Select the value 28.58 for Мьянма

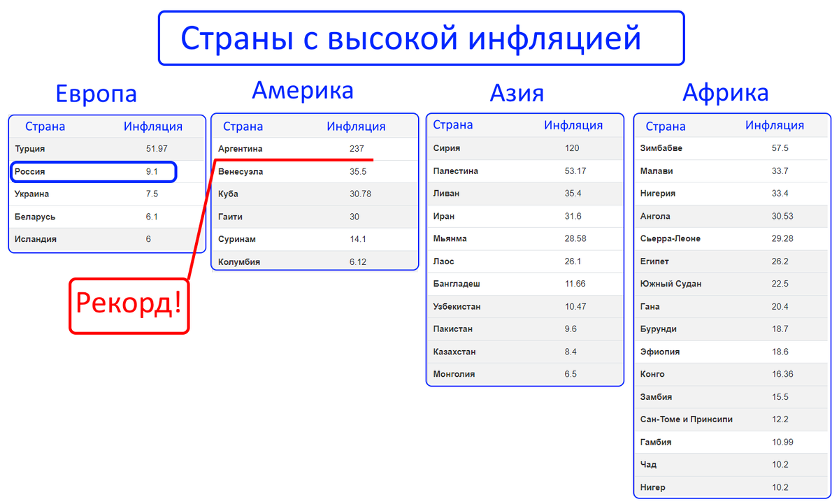point(576,238)
